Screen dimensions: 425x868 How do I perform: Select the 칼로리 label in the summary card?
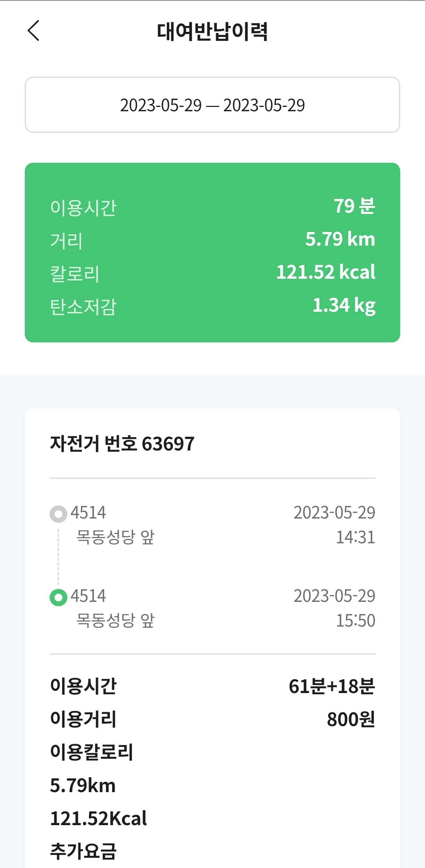(x=75, y=274)
